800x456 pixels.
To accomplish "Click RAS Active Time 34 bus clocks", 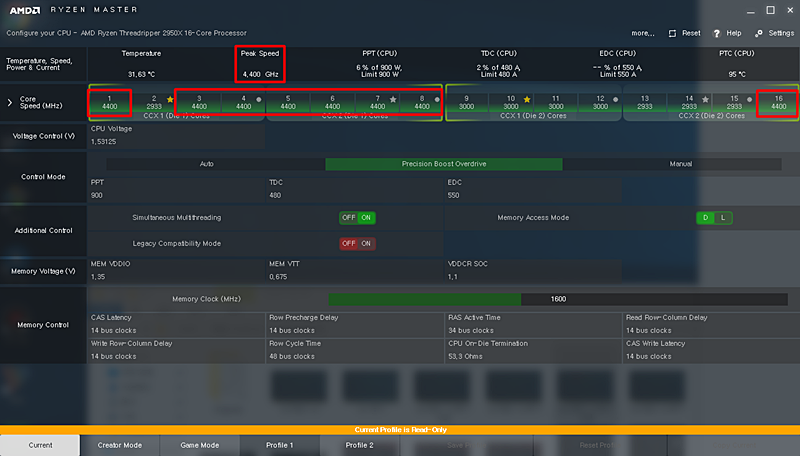I will (471, 331).
